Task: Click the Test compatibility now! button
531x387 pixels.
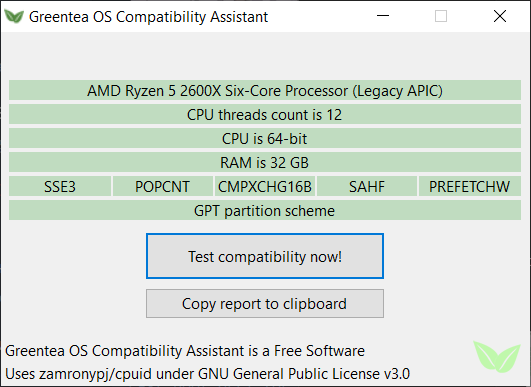Action: coord(265,256)
